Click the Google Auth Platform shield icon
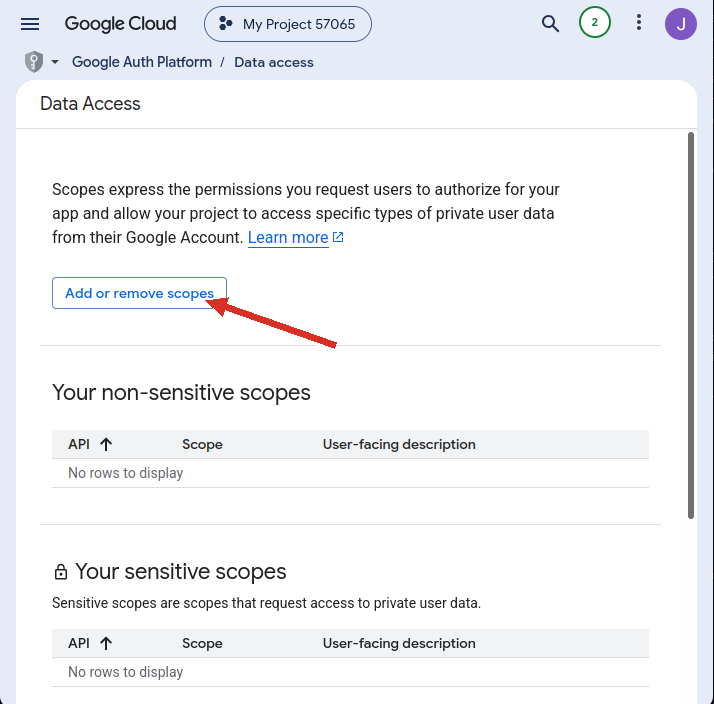Screen dimensions: 714x704 34,61
